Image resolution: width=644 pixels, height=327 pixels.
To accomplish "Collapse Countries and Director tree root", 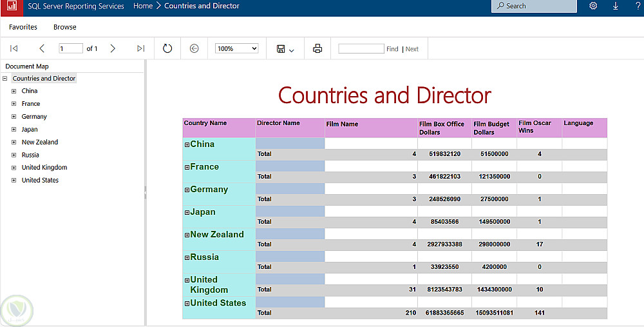I will pyautogui.click(x=5, y=79).
